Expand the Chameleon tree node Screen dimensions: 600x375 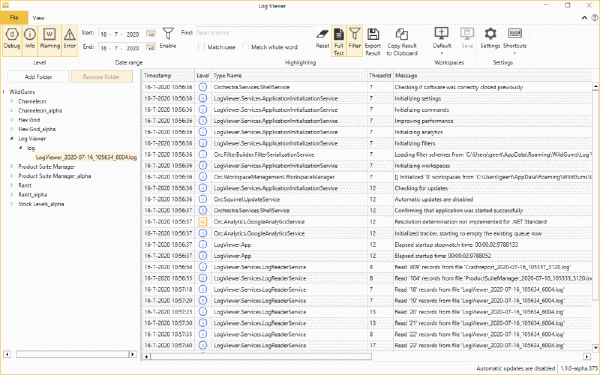click(12, 101)
